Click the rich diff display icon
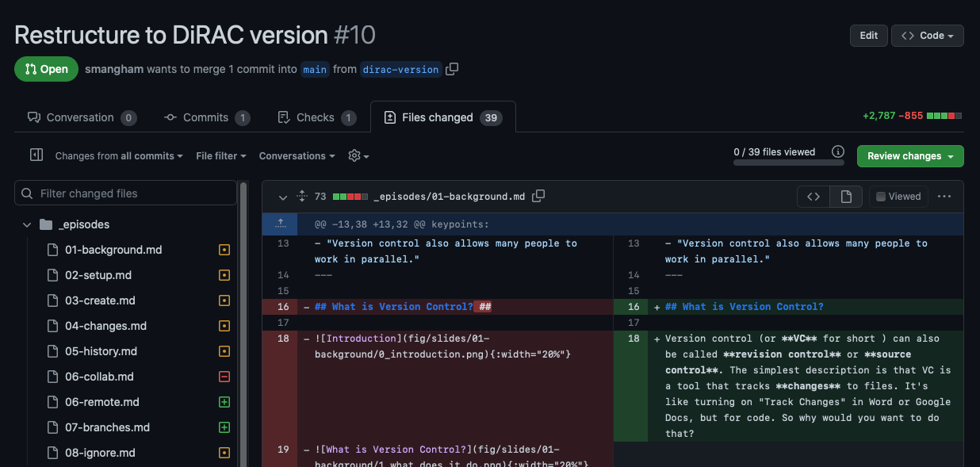The image size is (980, 467). coord(845,196)
